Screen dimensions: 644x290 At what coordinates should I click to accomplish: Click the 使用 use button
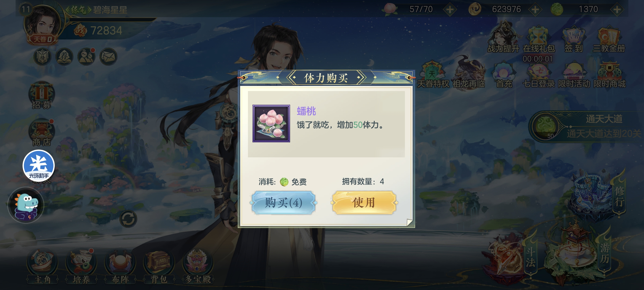pos(364,203)
